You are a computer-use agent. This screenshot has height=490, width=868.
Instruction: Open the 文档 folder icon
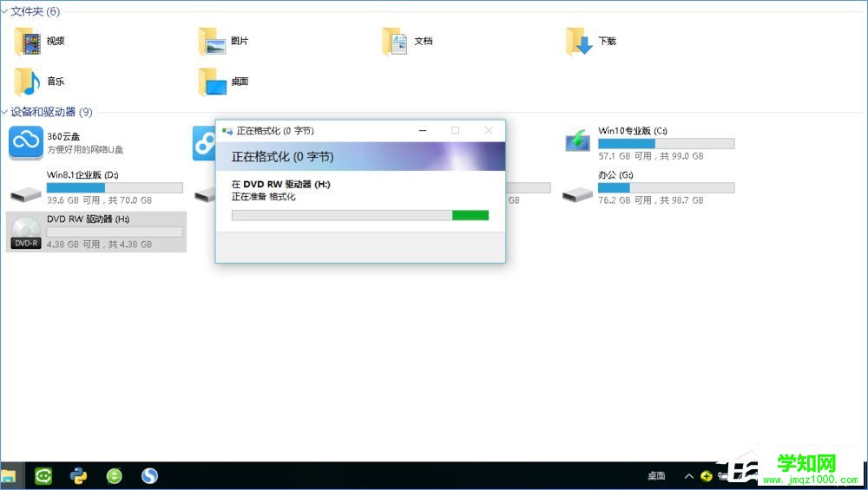(395, 42)
